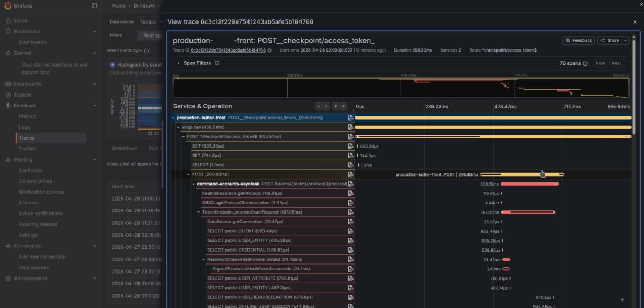Image resolution: width=644 pixels, height=308 pixels.
Task: Open logs icon for Argon2PasswordHashProvider.encode span
Action: [x=350, y=269]
